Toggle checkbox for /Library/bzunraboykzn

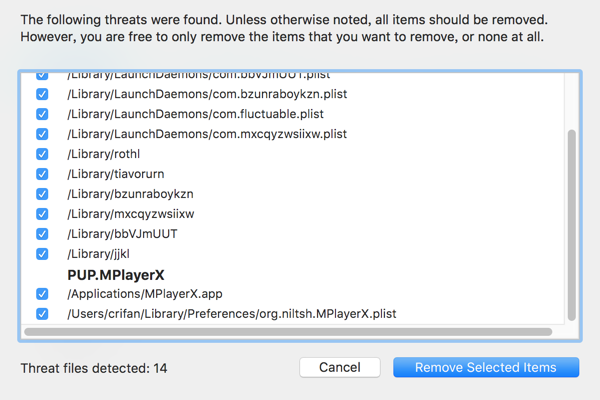[x=42, y=194]
